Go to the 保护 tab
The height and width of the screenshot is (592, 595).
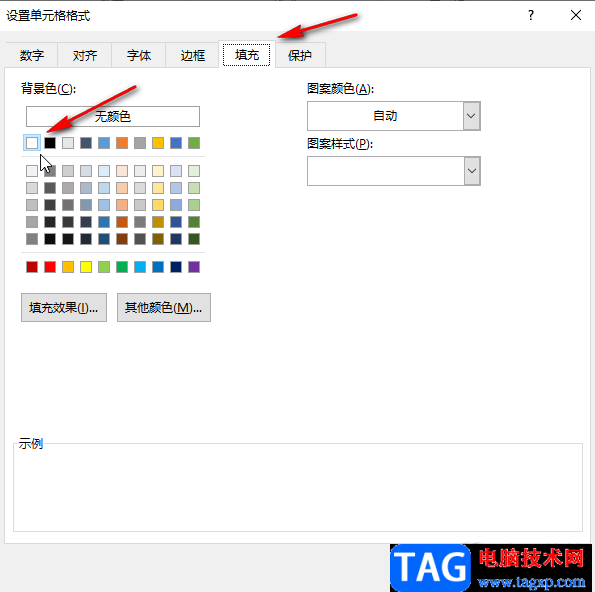pyautogui.click(x=300, y=55)
